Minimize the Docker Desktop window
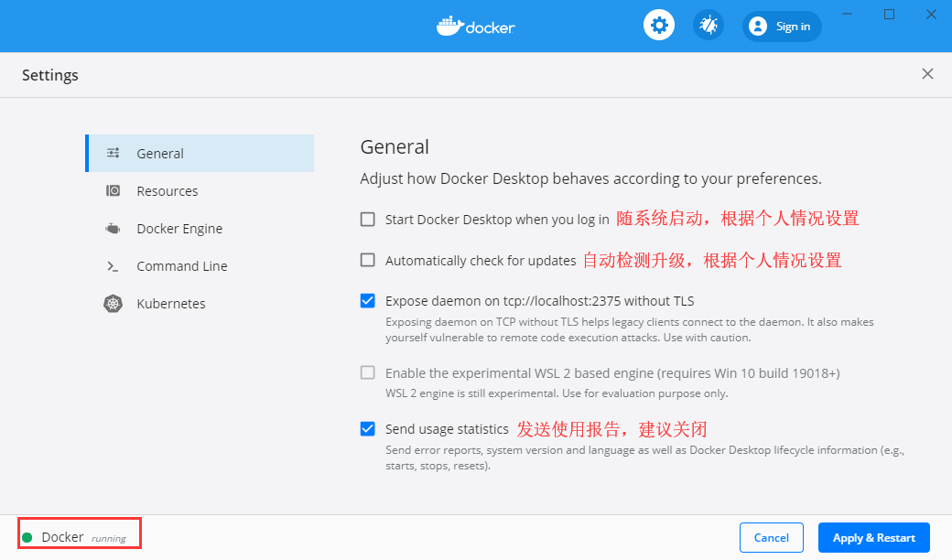Screen dimensions: 952x560 847,14
